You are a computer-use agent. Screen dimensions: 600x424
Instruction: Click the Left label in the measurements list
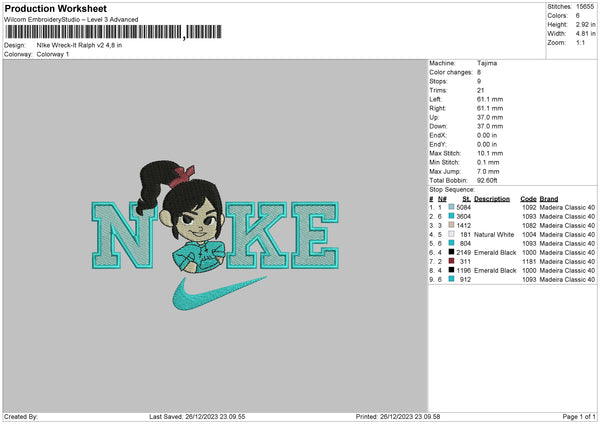(x=435, y=99)
